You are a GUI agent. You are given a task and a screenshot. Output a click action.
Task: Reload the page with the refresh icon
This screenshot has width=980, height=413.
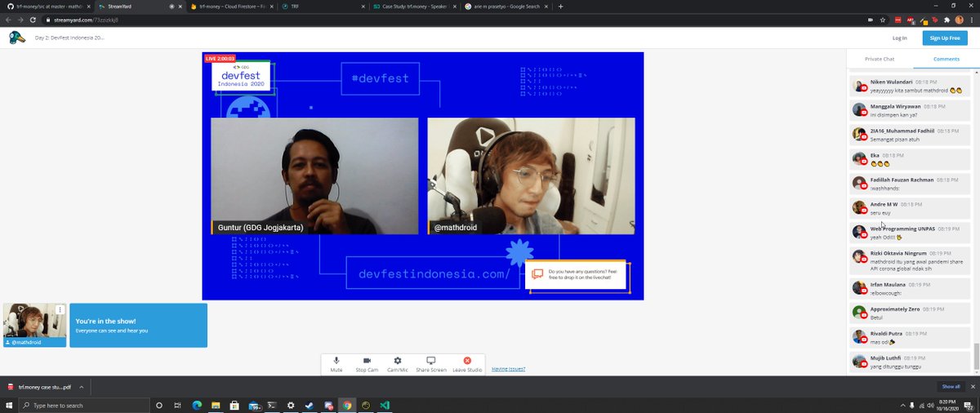[33, 19]
